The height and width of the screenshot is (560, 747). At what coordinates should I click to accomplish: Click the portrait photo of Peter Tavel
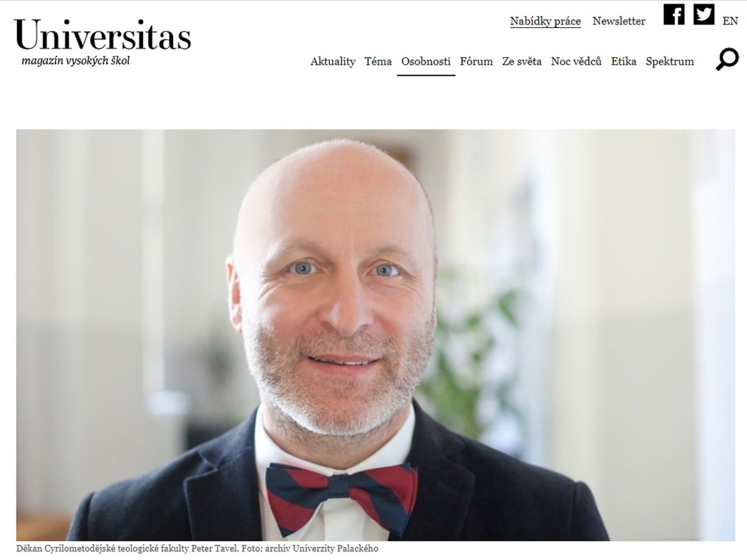point(376,335)
